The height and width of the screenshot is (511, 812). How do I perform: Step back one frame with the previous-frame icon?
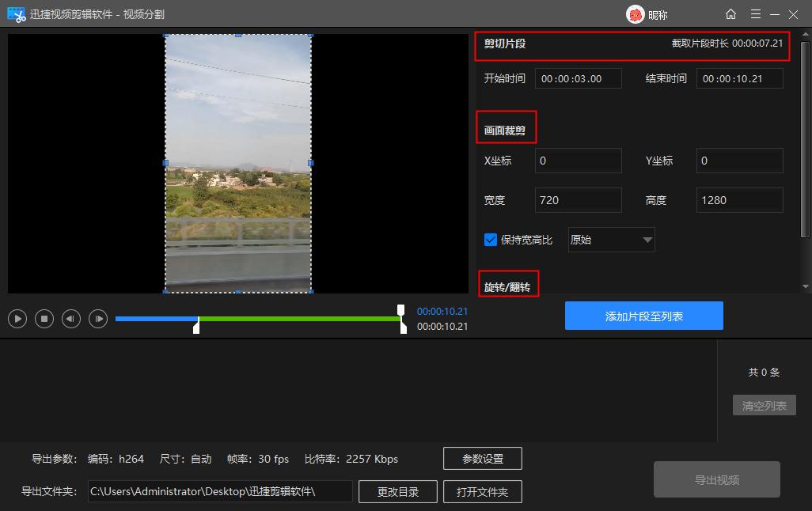pyautogui.click(x=70, y=319)
